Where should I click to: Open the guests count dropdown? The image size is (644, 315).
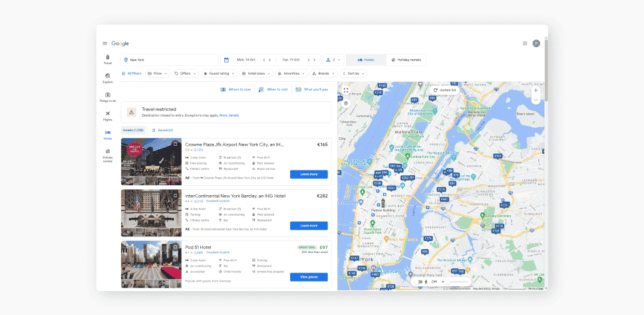(333, 60)
